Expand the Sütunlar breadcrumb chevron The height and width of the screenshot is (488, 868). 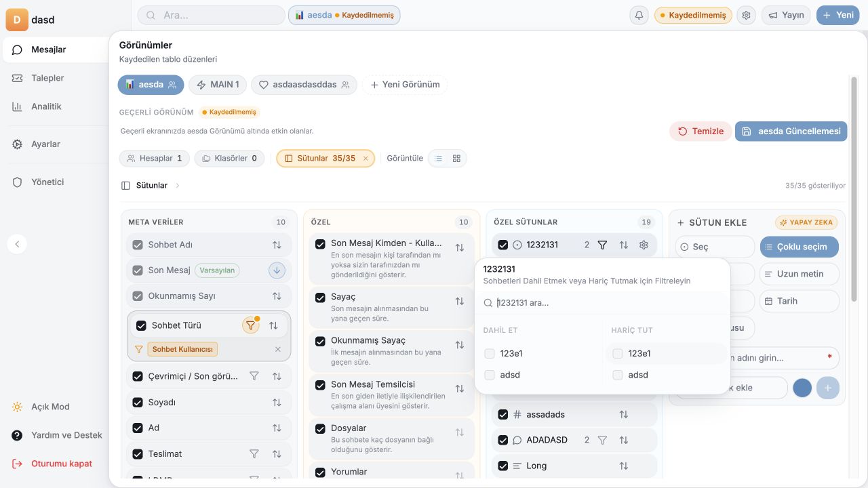click(178, 186)
